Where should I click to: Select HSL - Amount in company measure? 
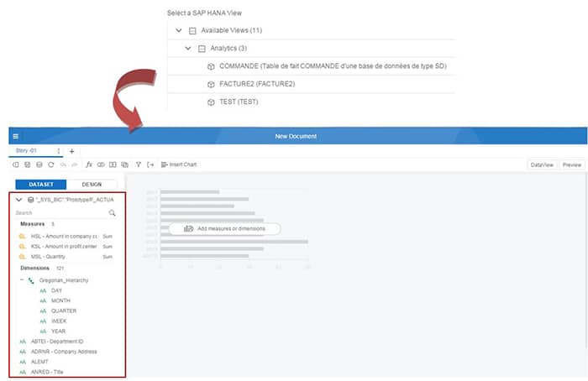pyautogui.click(x=64, y=237)
